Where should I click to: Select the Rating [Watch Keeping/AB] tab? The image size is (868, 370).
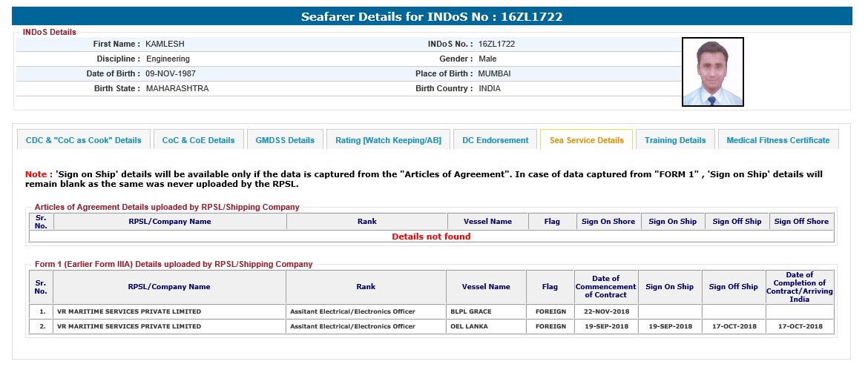pos(388,140)
